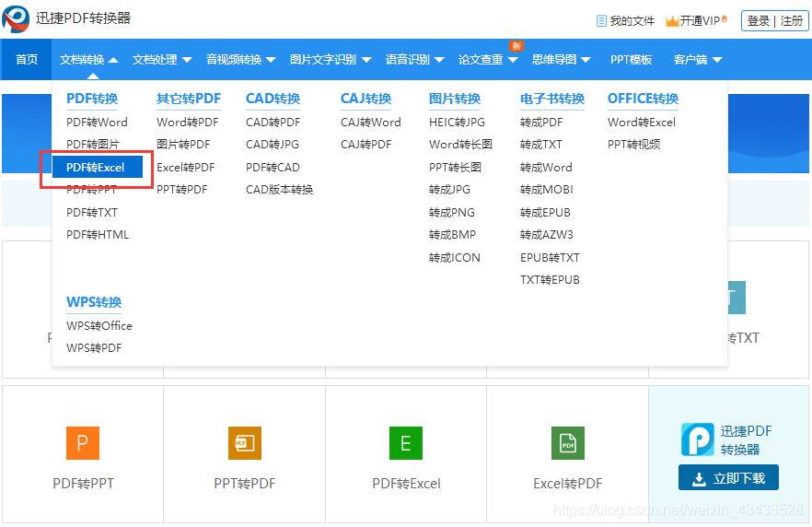Select PDF转Word menu entry
The image size is (812, 527).
point(97,123)
